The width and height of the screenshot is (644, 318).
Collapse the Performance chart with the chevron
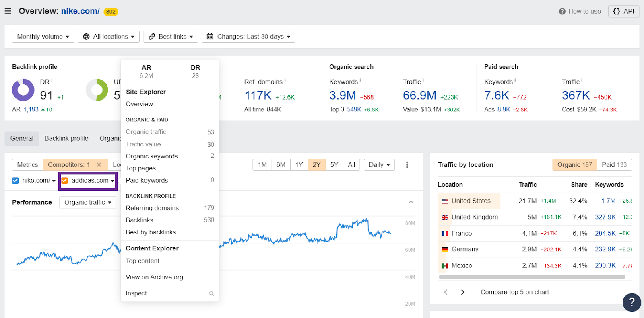(411, 202)
